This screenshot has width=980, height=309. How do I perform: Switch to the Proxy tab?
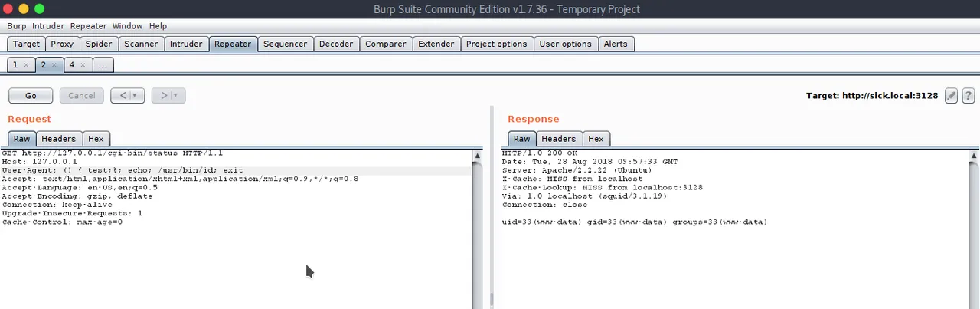click(x=62, y=44)
